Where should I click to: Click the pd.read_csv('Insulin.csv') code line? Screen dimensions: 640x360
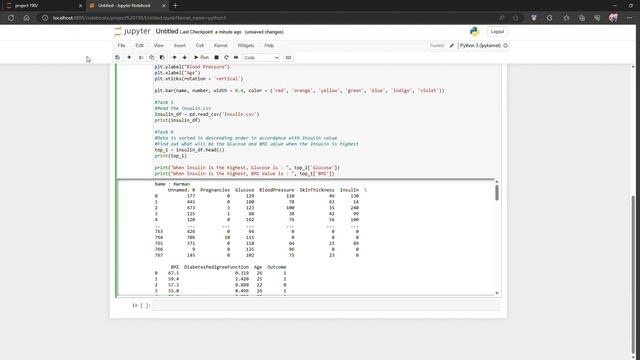point(207,114)
